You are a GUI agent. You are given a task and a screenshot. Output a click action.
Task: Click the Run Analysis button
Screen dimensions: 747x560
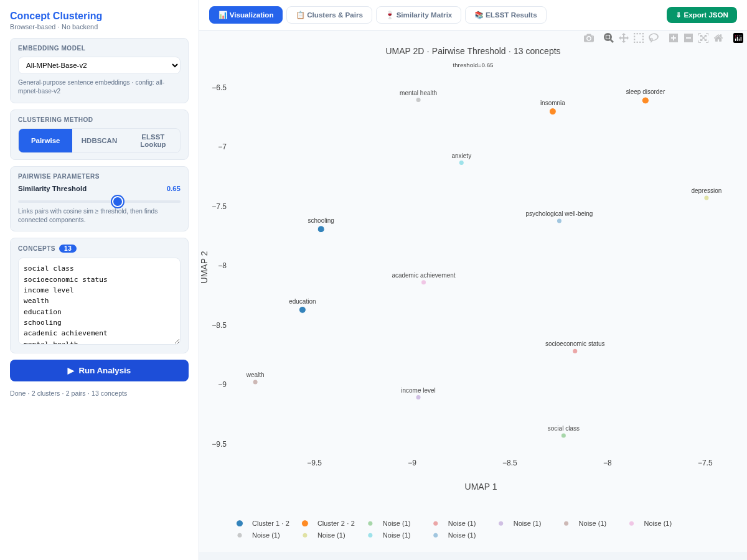[x=99, y=371]
